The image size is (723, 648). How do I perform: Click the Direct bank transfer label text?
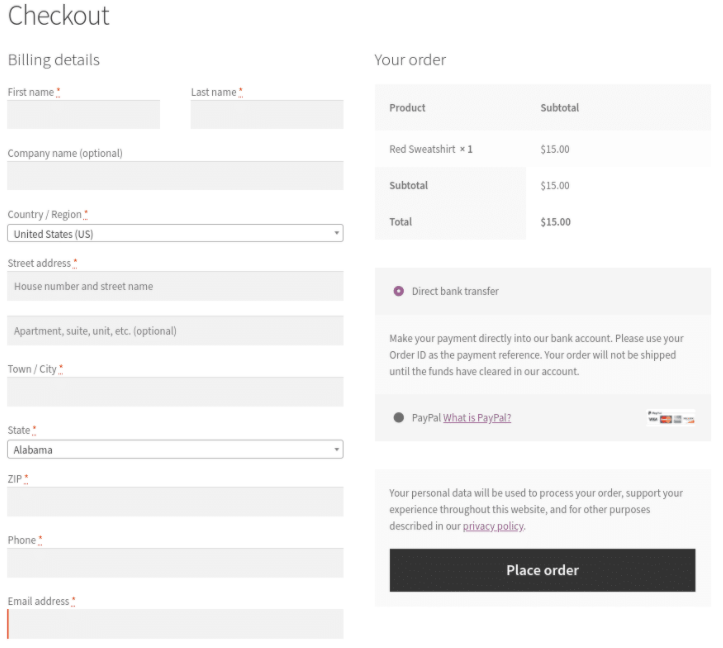455,291
